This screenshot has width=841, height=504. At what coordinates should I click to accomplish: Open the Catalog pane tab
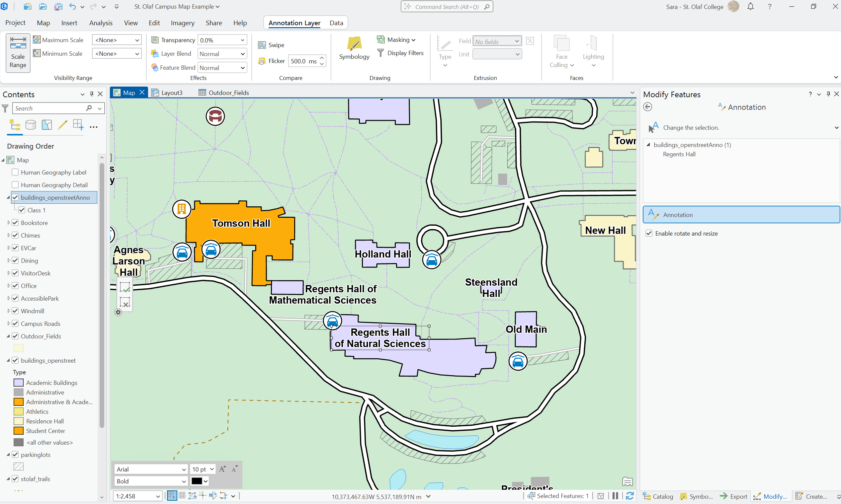tap(658, 496)
